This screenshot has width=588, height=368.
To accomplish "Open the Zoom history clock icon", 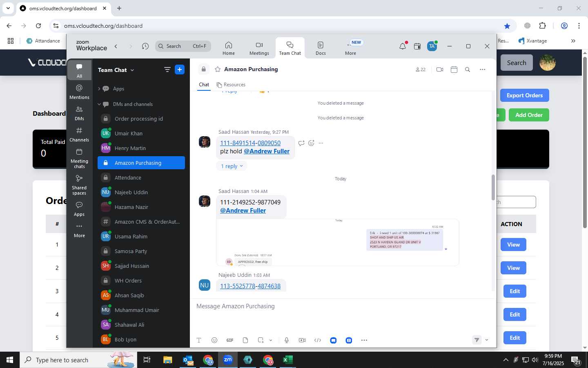I will tap(145, 46).
